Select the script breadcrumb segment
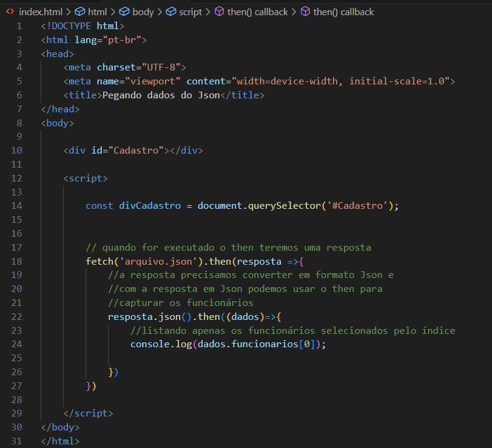Screen dimensions: 492x448 190,12
